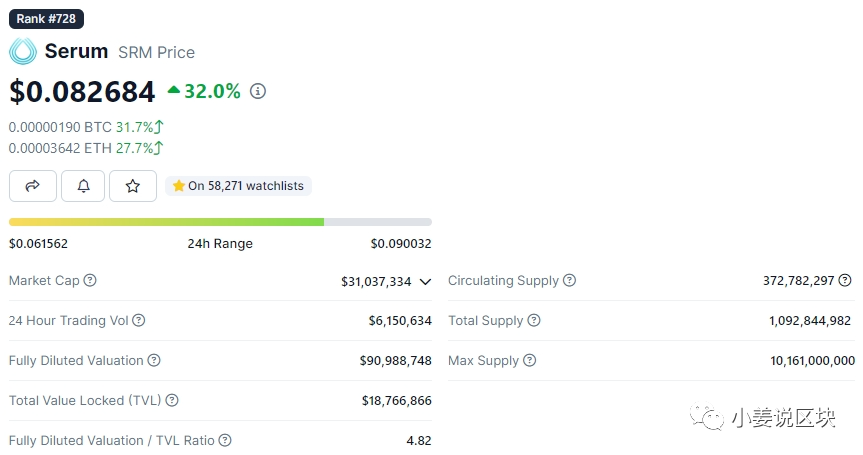
Task: Click the 31.7% BTC change value
Action: click(x=134, y=127)
